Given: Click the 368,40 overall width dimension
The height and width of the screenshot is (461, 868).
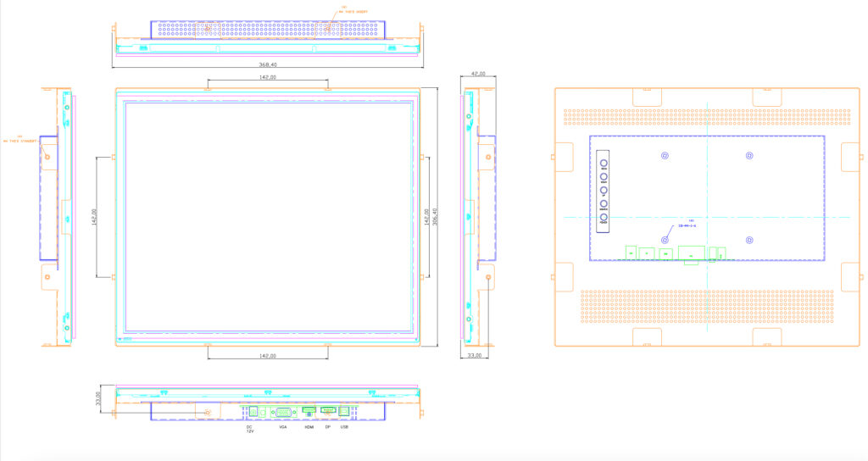Looking at the screenshot, I should [x=267, y=65].
